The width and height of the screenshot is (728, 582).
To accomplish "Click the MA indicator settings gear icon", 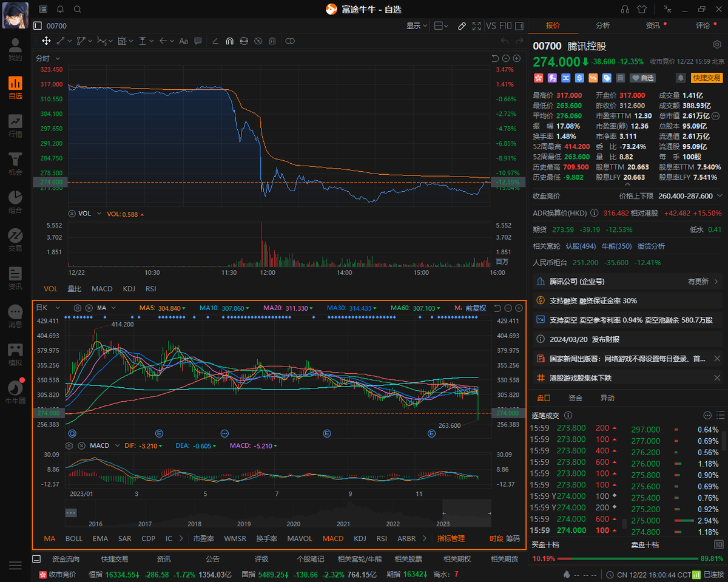I will (x=77, y=308).
